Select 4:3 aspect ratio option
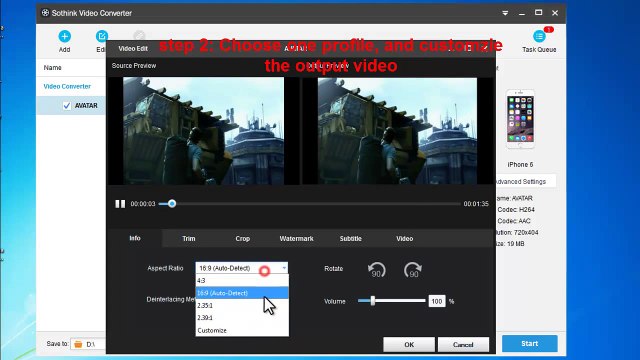The height and width of the screenshot is (360, 640). point(242,281)
